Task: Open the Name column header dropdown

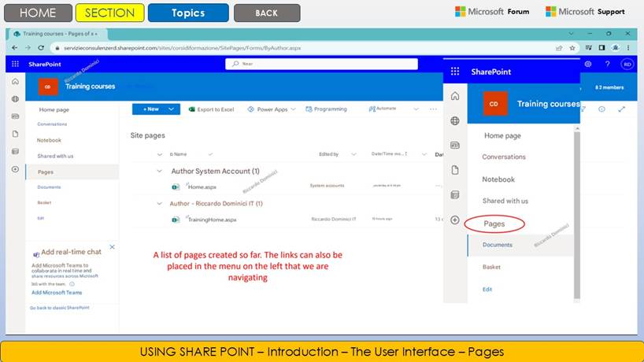Action: click(210, 154)
